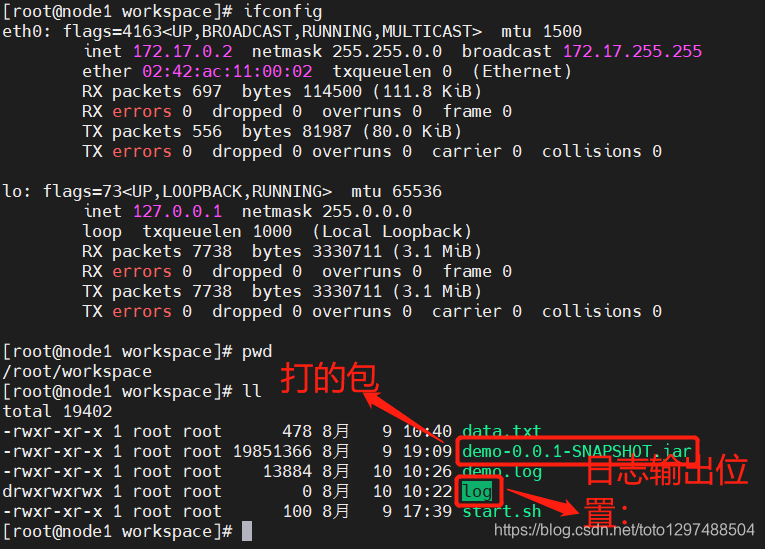Click the file size 100 of start.sh
This screenshot has width=765, height=549.
tap(297, 511)
